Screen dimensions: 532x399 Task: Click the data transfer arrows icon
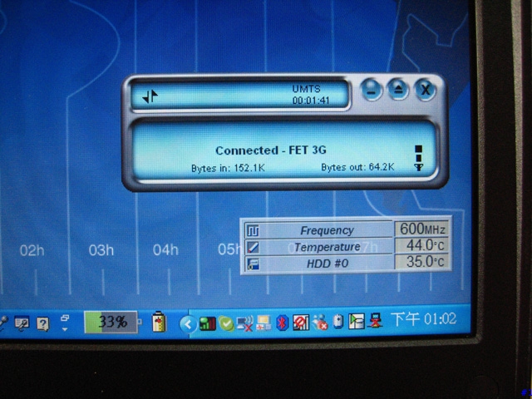pyautogui.click(x=150, y=96)
